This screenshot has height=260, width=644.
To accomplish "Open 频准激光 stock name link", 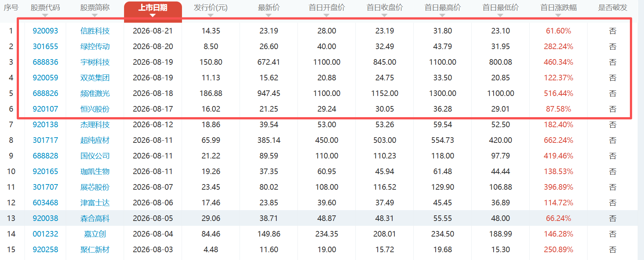I will [95, 93].
